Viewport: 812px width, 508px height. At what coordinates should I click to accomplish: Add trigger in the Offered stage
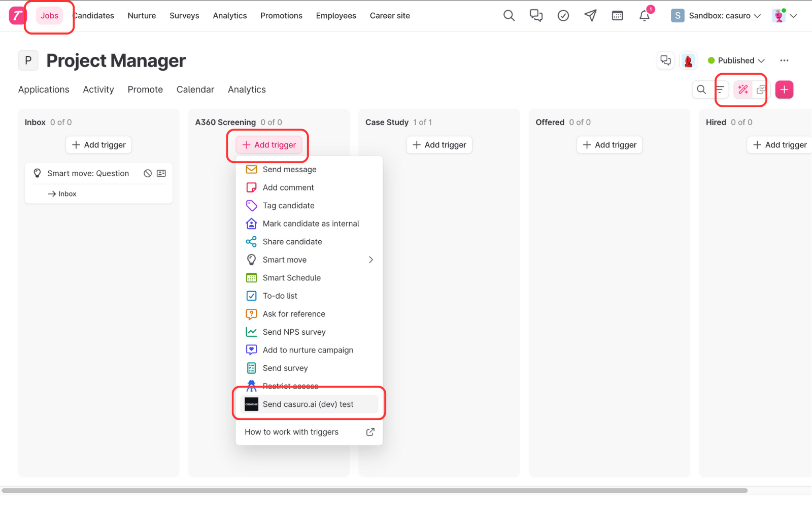click(610, 145)
